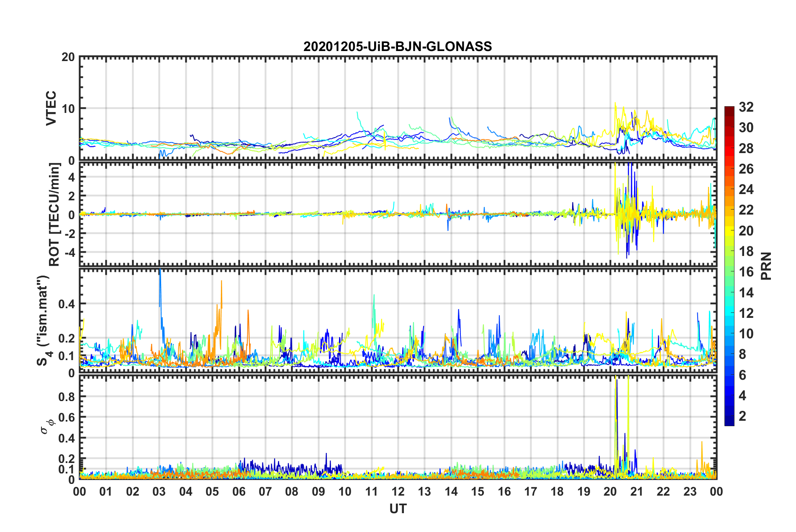
Task: Click the PRN colorbar label
Action: pos(766,266)
